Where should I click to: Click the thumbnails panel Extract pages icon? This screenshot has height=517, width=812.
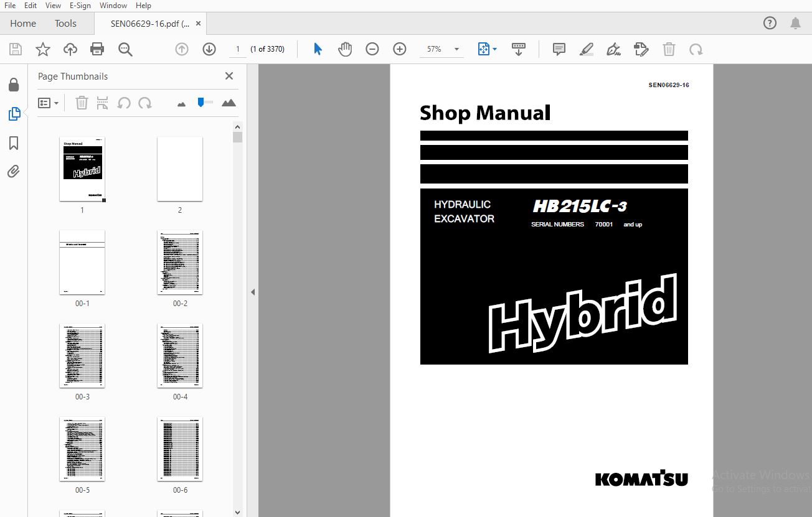(103, 103)
